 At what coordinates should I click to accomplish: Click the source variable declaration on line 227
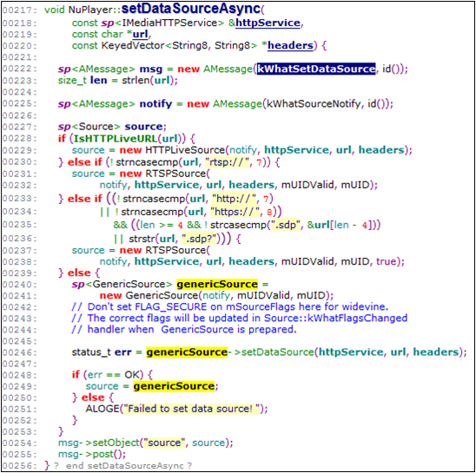pos(144,127)
